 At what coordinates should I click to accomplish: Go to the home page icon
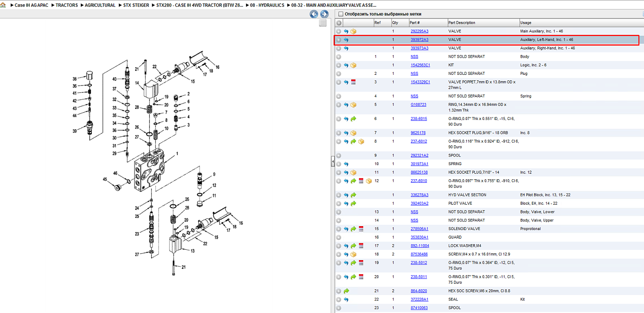[3, 5]
